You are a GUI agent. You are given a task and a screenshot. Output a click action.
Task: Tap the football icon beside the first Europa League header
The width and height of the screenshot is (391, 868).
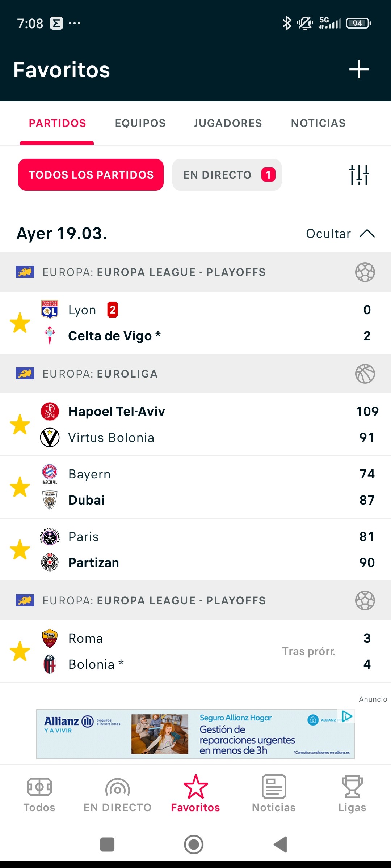[365, 272]
